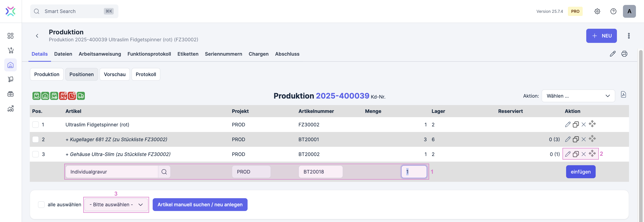This screenshot has height=222, width=644.
Task: Tick the checkbox for position 1
Action: point(36,125)
